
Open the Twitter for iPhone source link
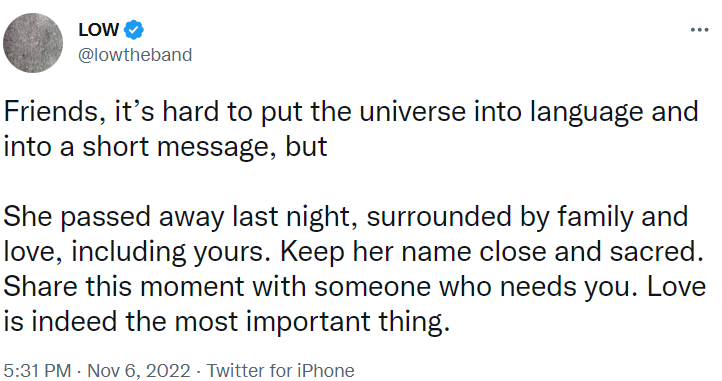pyautogui.click(x=280, y=370)
